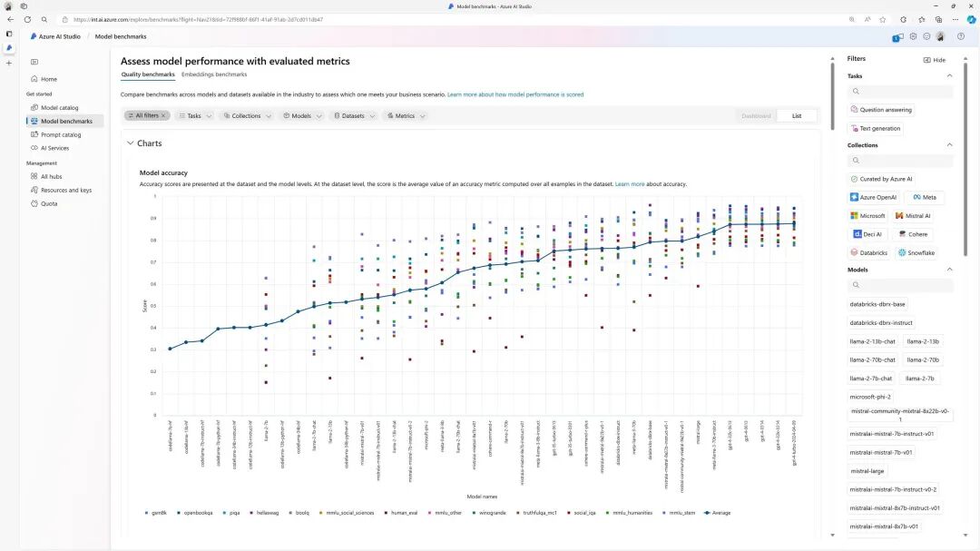Switch to Quality benchmarks tab
This screenshot has height=551, width=980.
click(x=148, y=74)
